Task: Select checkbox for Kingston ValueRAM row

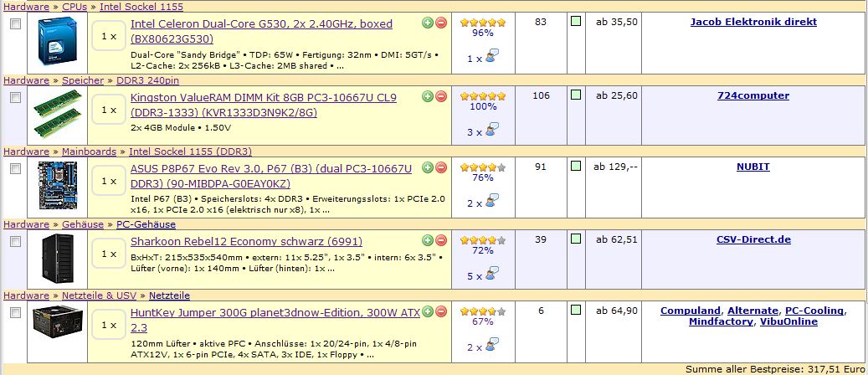Action: pos(16,97)
